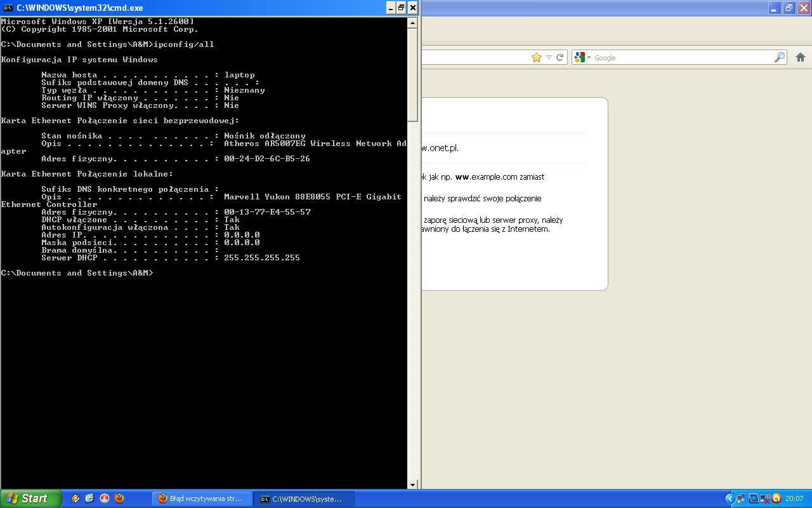Click the 'DHCP włączone' value Tak
This screenshot has height=508, width=812.
[x=232, y=220]
